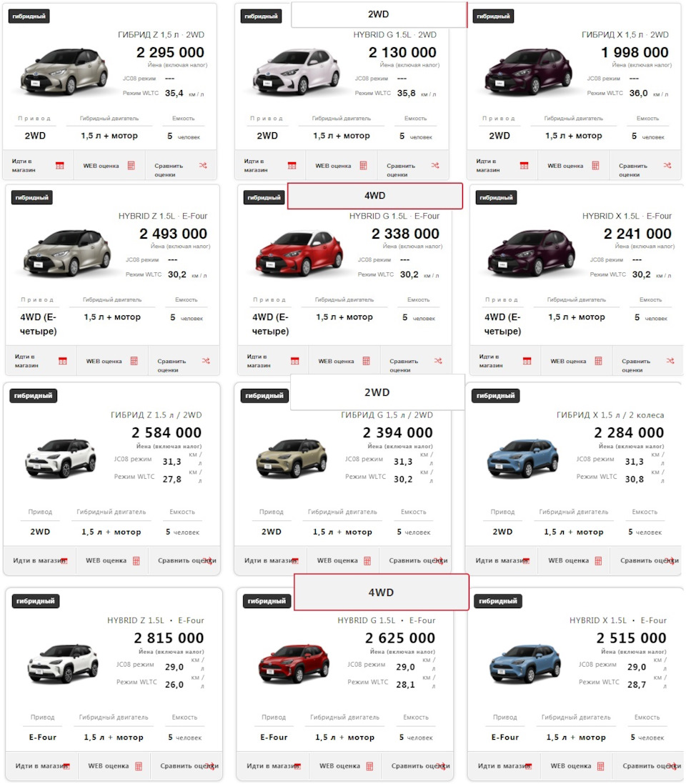Click "Идти в магазин" on the 2 584 000 card
The image size is (686, 784).
click(x=39, y=560)
